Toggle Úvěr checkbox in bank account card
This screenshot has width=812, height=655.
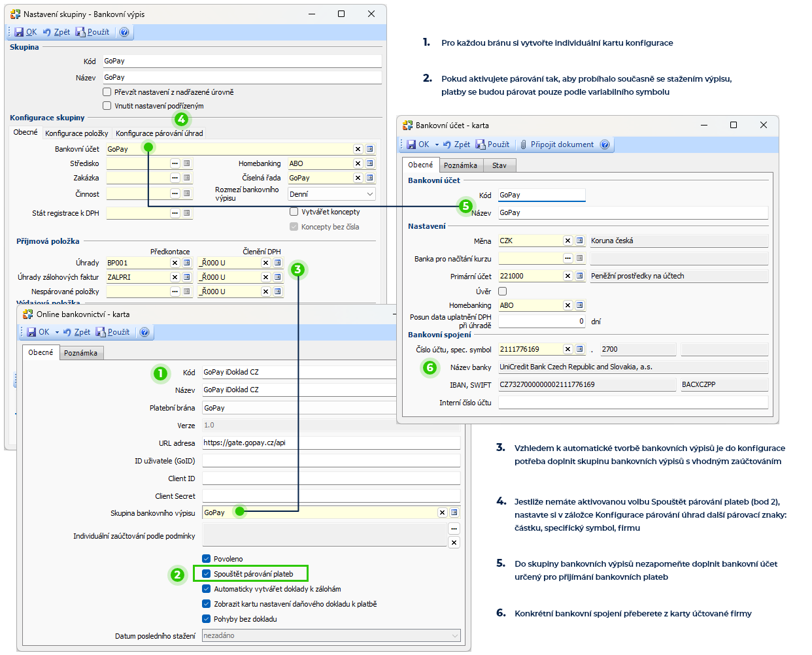click(502, 291)
